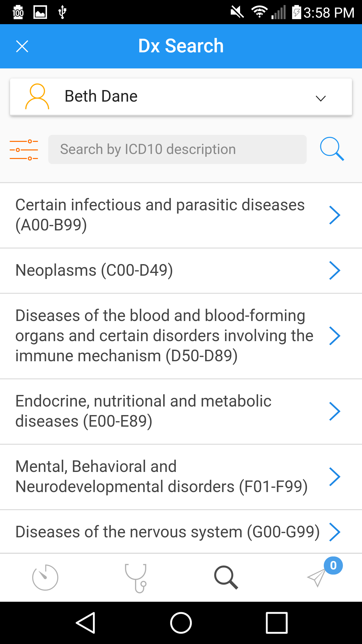Tap the zero badge on send icon

coord(333,566)
